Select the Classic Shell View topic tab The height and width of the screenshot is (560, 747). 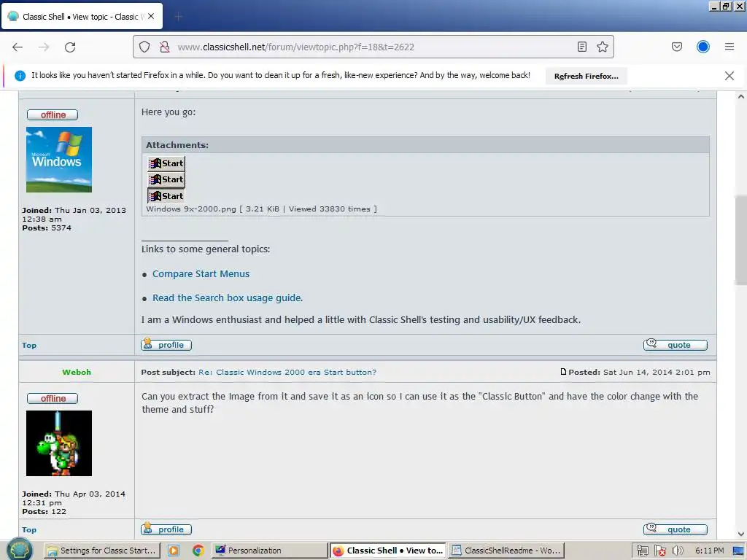[x=82, y=16]
